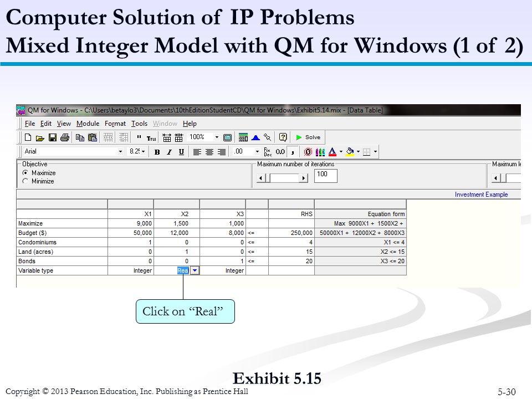Open the calculator icon

click(x=243, y=137)
